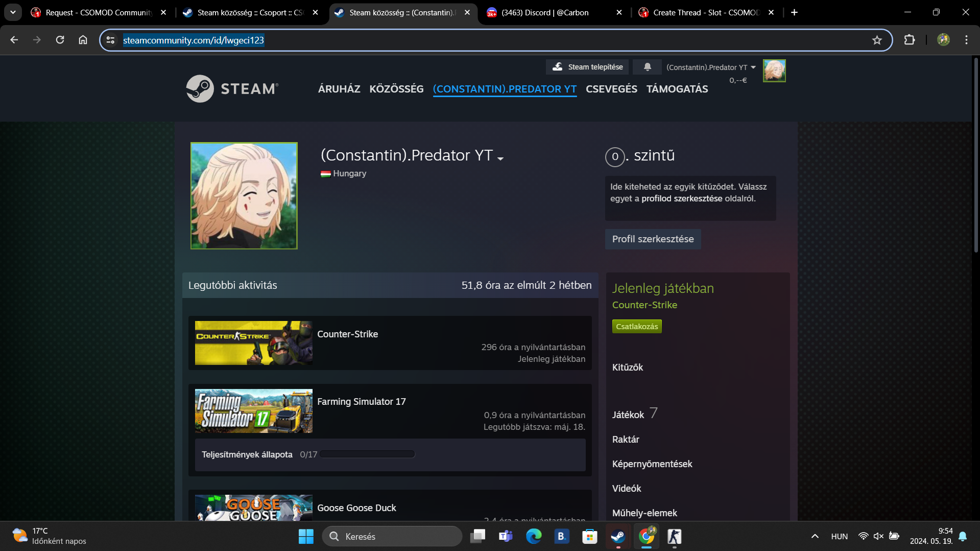Open Steam app from the taskbar
This screenshot has width=980, height=551.
618,536
